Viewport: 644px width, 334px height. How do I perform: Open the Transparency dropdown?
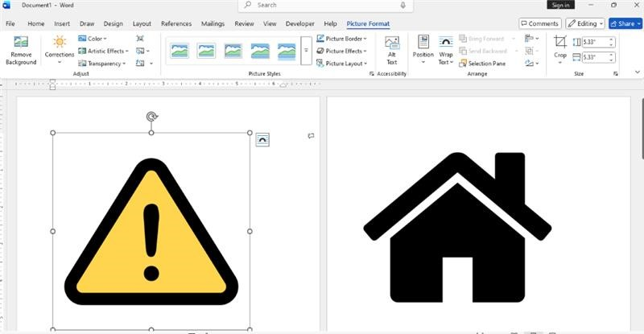[x=102, y=64]
